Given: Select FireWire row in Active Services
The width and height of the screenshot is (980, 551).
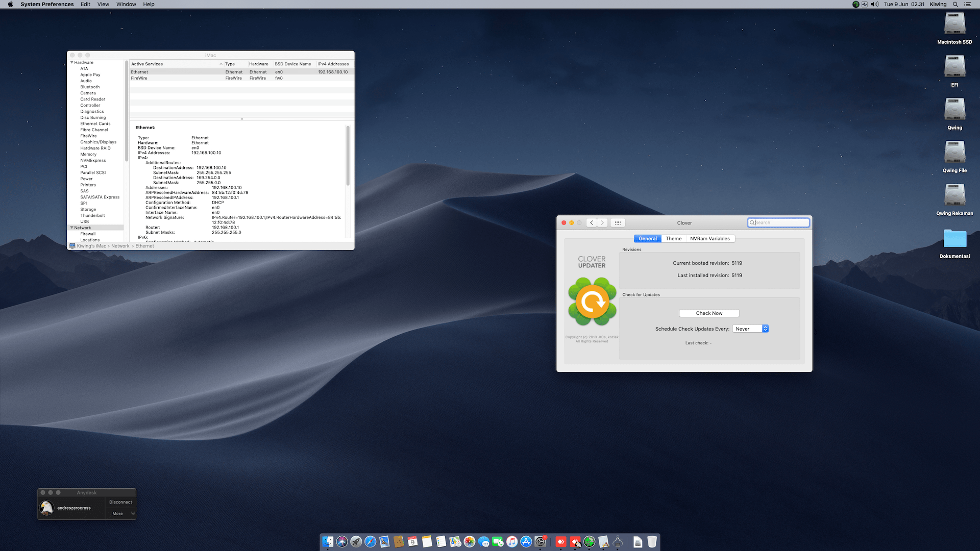Looking at the screenshot, I should tap(242, 78).
